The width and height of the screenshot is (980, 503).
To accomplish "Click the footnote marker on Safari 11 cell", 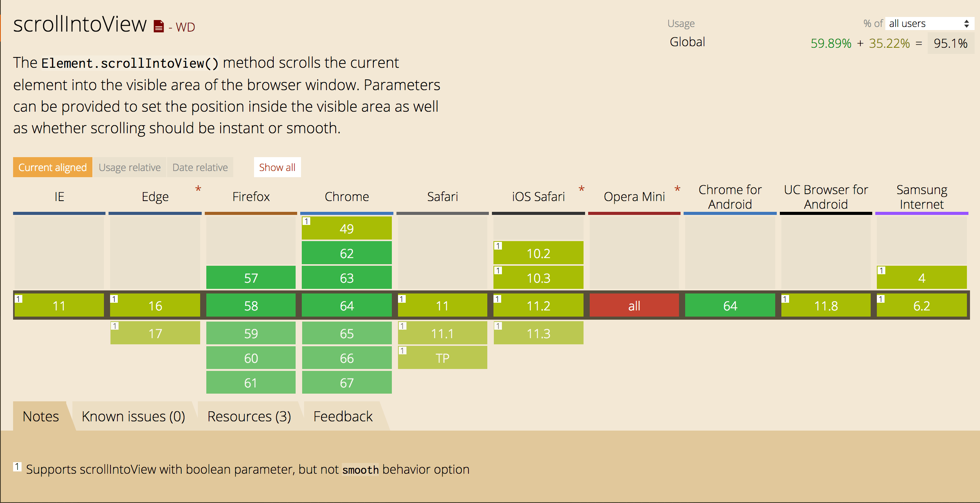I will click(x=402, y=298).
